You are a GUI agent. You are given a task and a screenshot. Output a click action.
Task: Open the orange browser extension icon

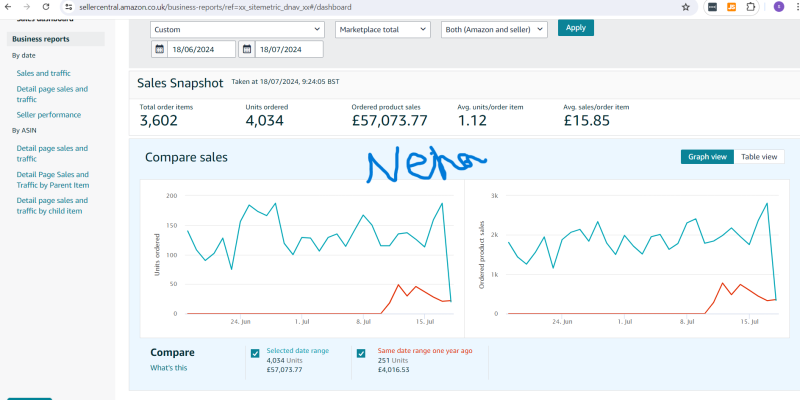pos(732,7)
